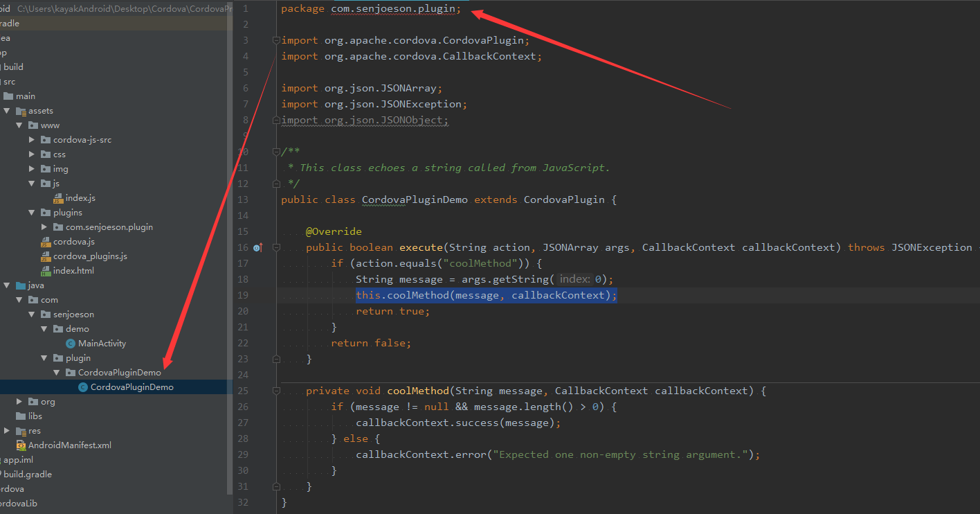Click the CordovaPluginDemo package folder icon
The image size is (980, 514).
coord(71,373)
